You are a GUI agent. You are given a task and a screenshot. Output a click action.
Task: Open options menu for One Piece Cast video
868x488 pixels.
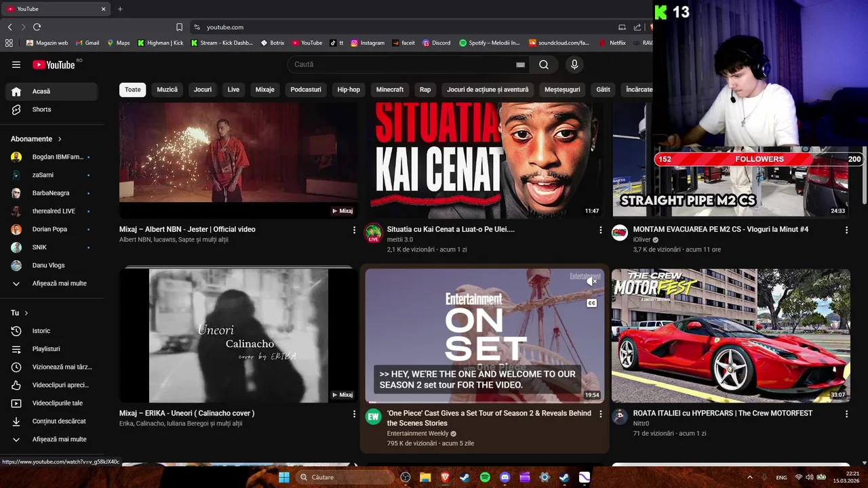pos(600,413)
